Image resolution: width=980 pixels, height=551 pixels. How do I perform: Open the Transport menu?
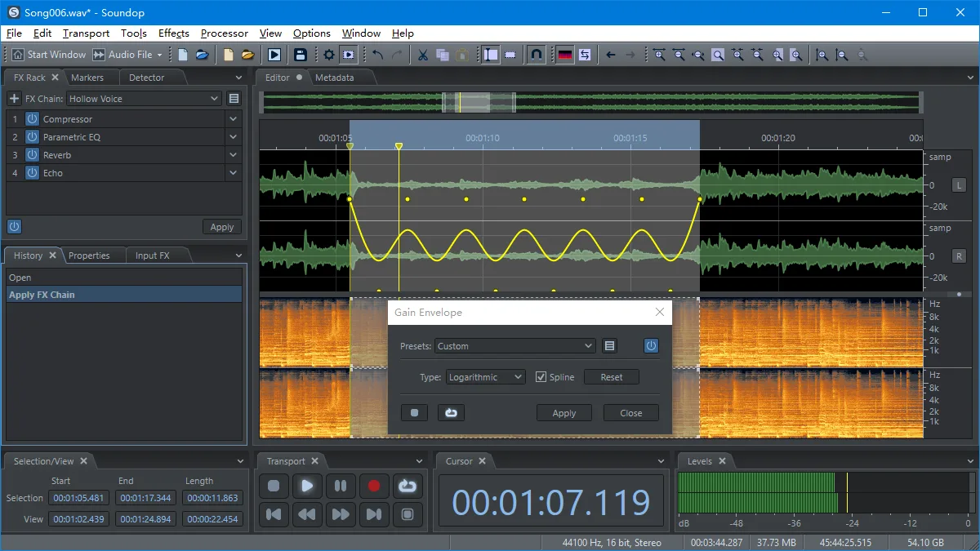pyautogui.click(x=86, y=33)
